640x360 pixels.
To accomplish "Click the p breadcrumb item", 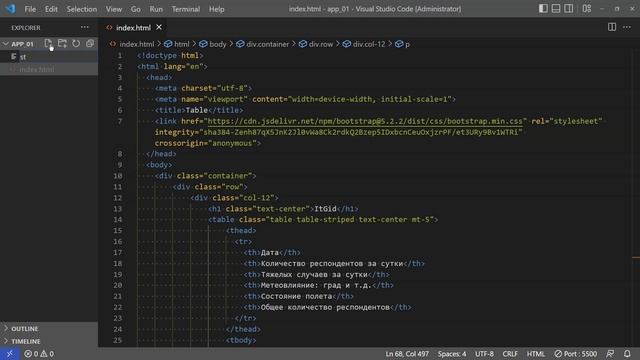I will click(407, 44).
